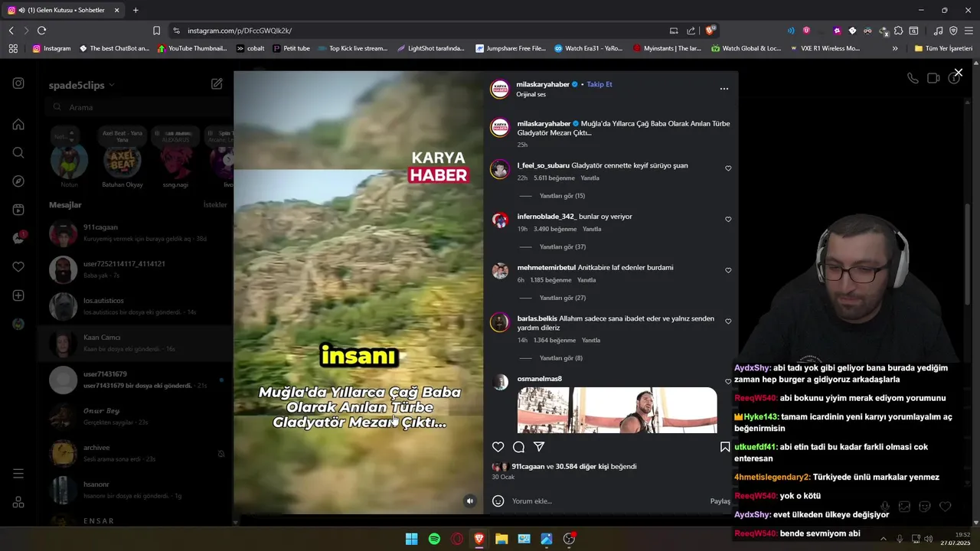Image resolution: width=980 pixels, height=551 pixels.
Task: Open comment bubble icon under post
Action: tap(518, 447)
